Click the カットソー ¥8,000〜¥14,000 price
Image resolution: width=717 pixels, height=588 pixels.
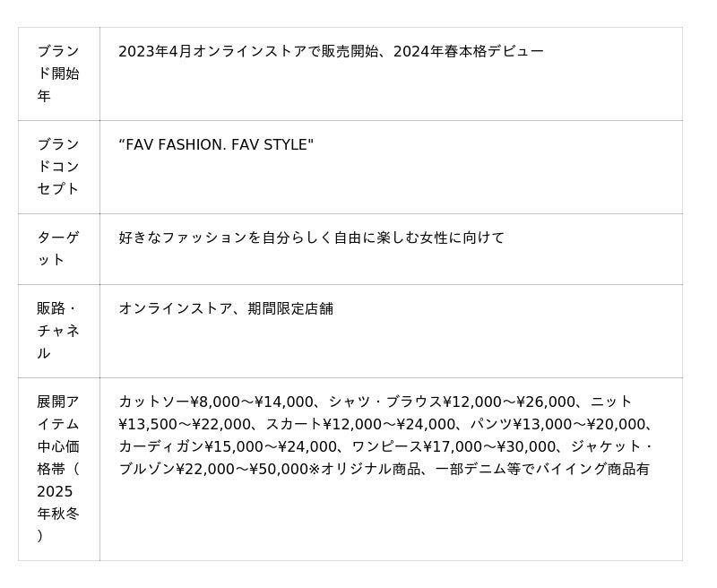coord(216,402)
